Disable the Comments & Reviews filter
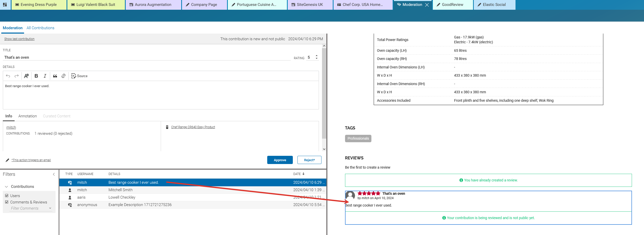This screenshot has height=235, width=644. tap(7, 202)
